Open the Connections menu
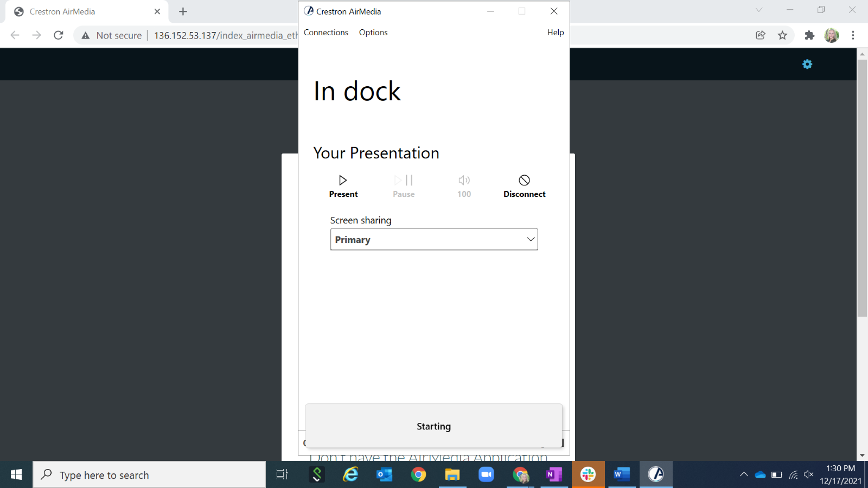The image size is (868, 488). tap(326, 33)
